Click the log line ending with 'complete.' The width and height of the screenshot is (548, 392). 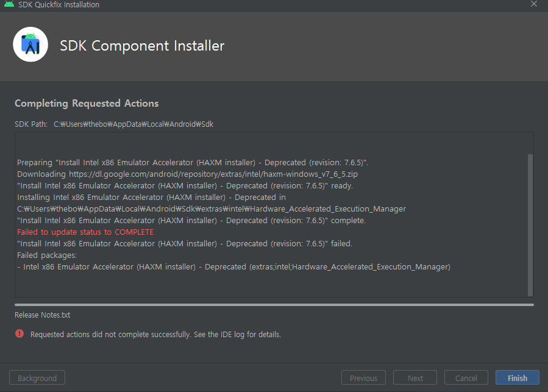[x=191, y=221]
